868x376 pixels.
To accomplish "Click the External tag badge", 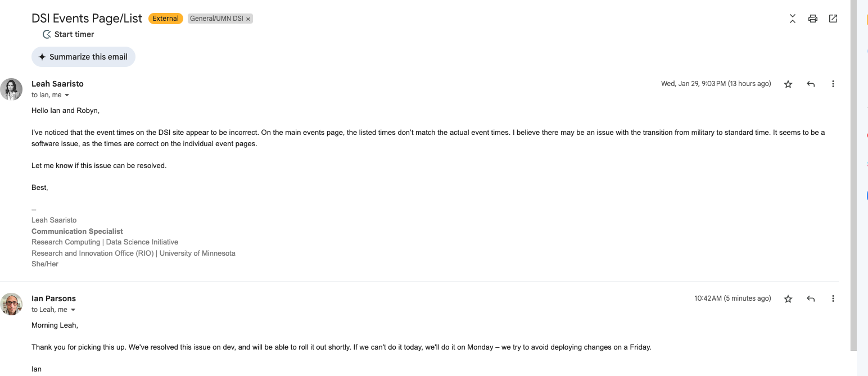I will (165, 19).
